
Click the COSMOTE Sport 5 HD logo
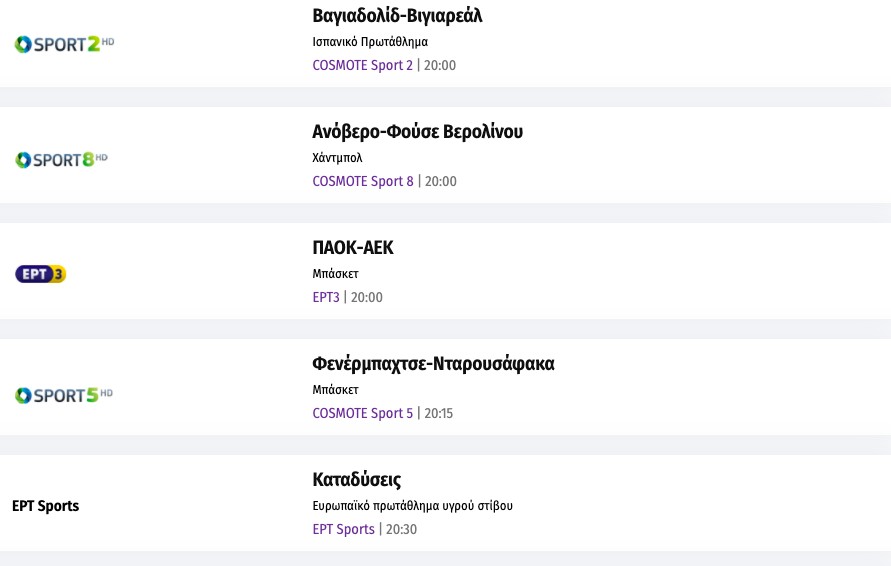[64, 395]
